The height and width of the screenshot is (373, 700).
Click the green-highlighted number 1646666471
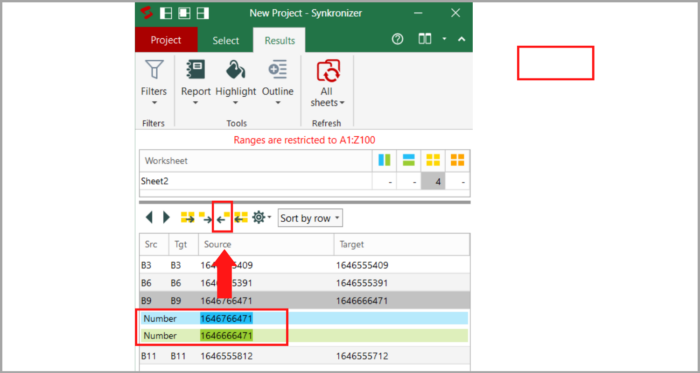[227, 336]
